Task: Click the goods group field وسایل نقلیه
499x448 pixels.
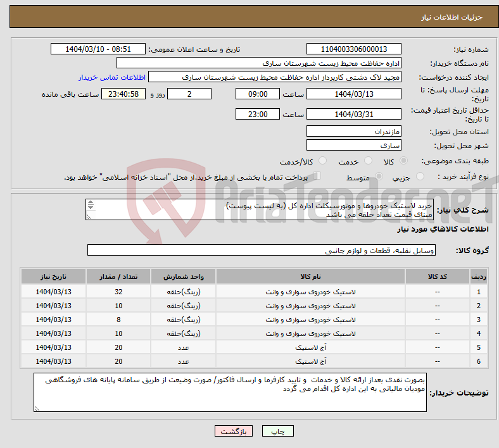Action: click(x=262, y=250)
